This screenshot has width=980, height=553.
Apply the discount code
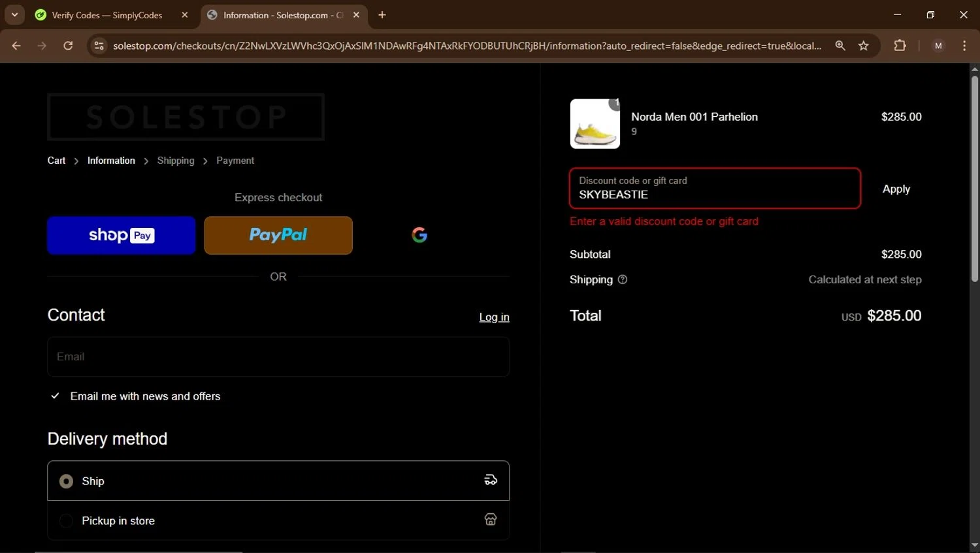coord(896,189)
